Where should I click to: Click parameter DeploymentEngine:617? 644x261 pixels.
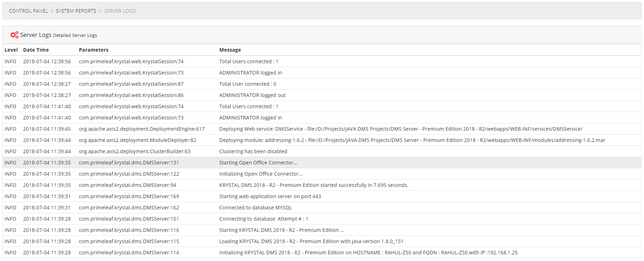click(x=142, y=129)
